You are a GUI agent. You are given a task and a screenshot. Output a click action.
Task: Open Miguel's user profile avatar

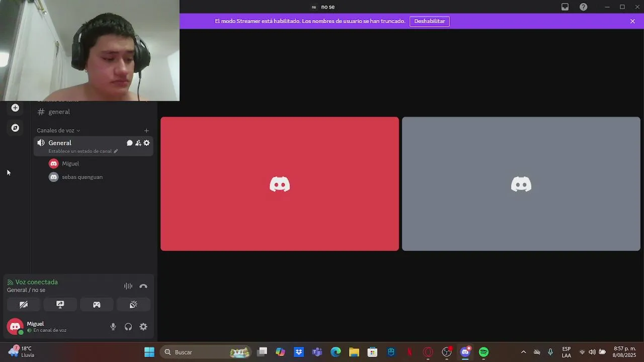(x=15, y=327)
